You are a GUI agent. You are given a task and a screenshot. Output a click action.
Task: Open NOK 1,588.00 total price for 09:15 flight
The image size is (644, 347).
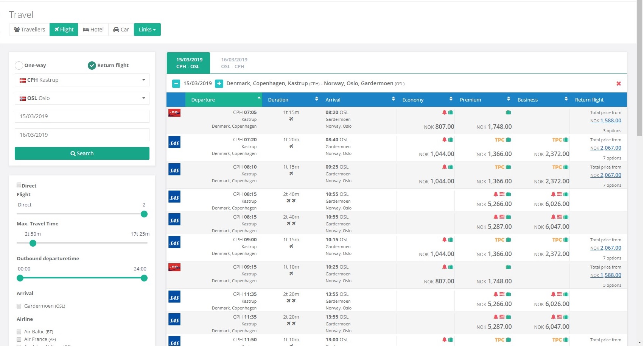[605, 275]
